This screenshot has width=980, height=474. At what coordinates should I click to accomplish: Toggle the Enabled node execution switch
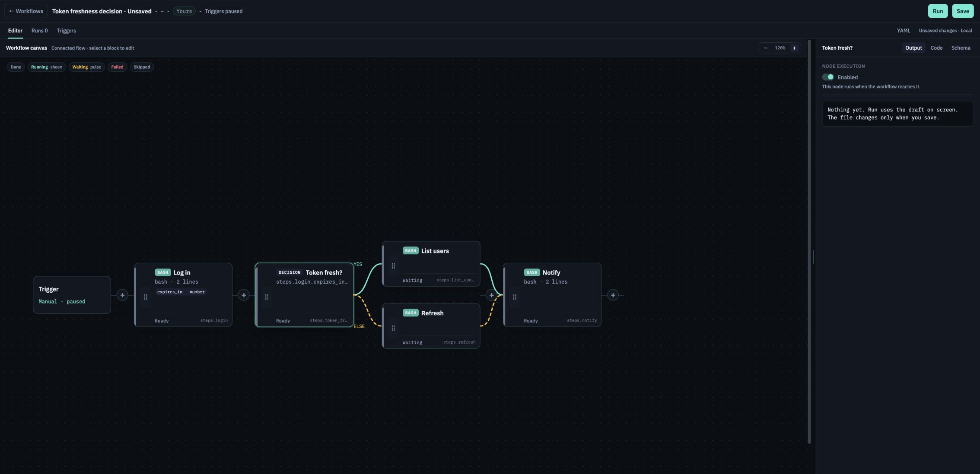tap(828, 77)
